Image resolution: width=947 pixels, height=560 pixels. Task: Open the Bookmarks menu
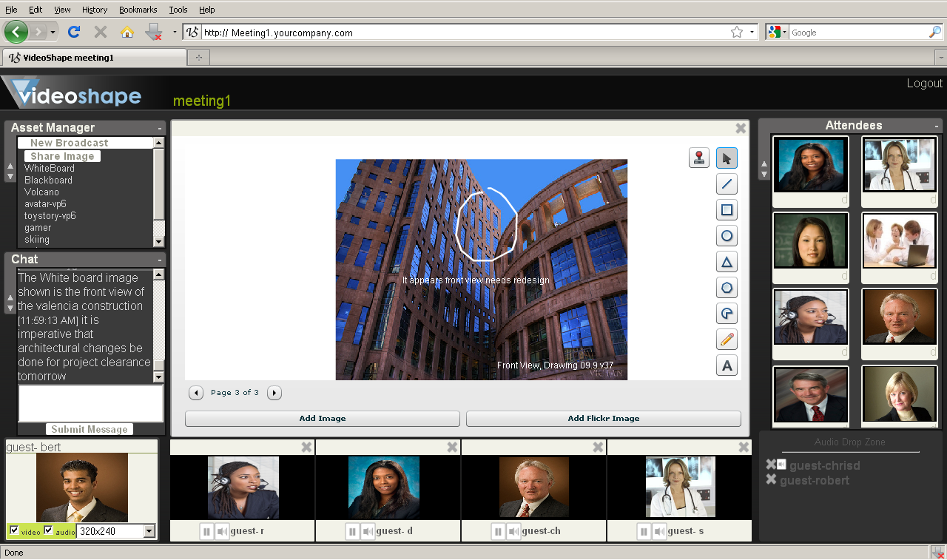click(138, 10)
